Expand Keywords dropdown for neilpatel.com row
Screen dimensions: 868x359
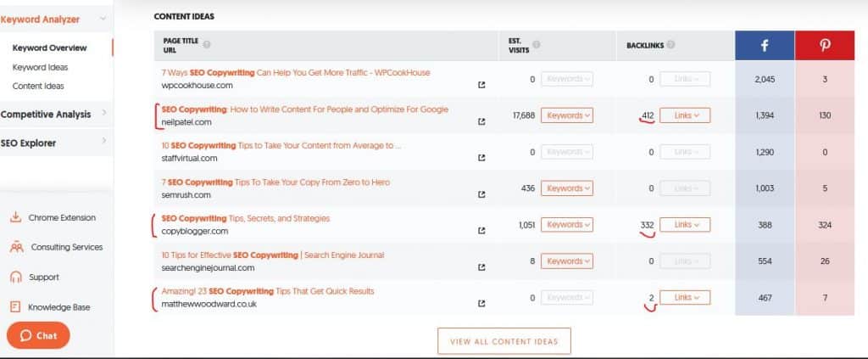[567, 115]
